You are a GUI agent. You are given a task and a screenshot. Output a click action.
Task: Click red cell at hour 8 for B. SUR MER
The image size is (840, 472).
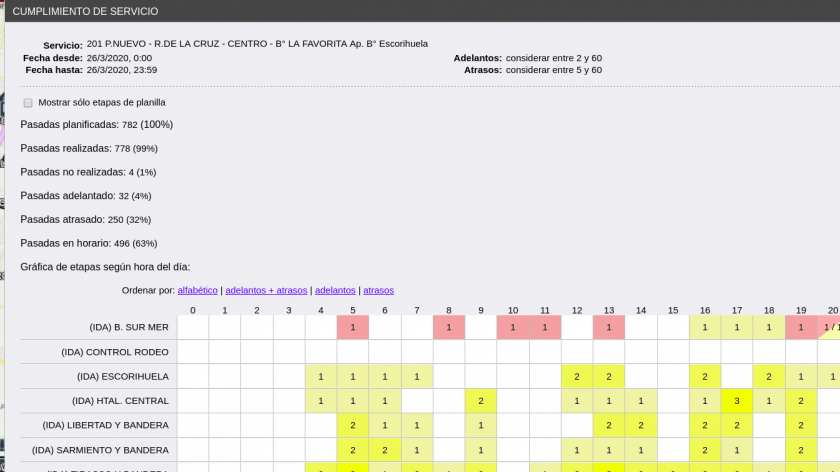tap(449, 328)
